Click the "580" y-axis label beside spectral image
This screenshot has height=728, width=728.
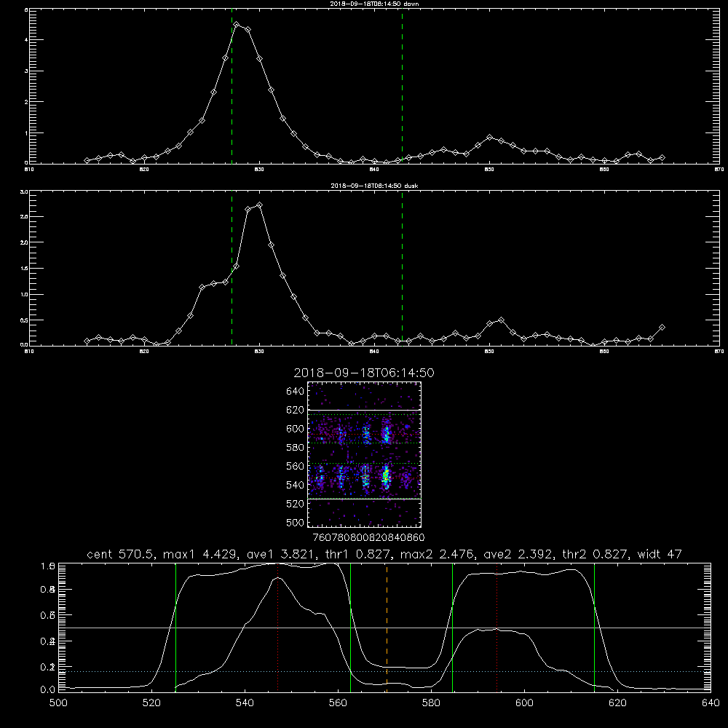point(296,448)
